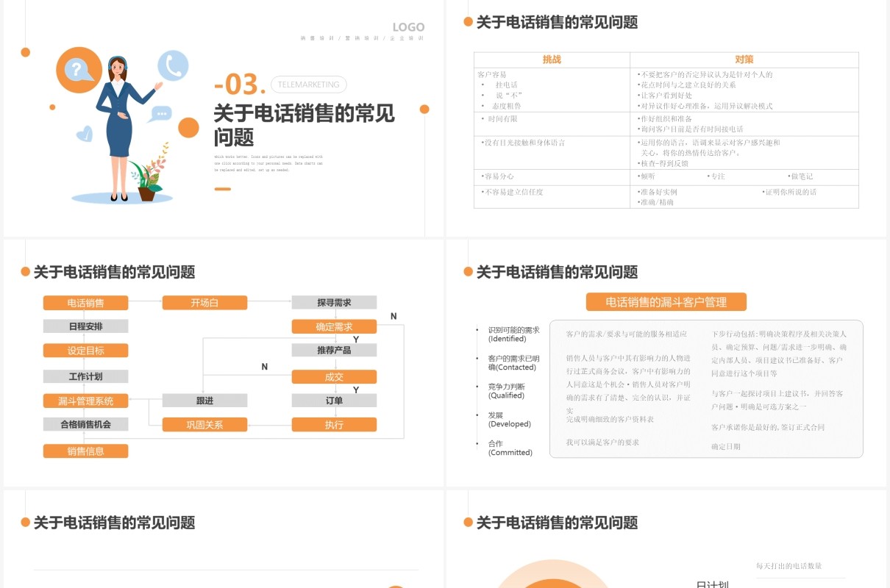
Task: Click the orange question mark speech bubble
Action: 78,69
